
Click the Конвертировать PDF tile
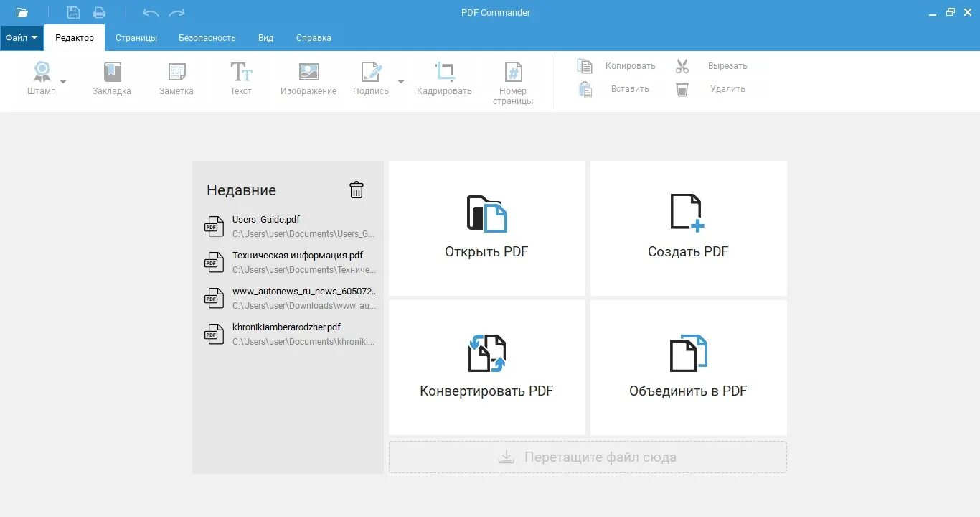click(x=487, y=368)
